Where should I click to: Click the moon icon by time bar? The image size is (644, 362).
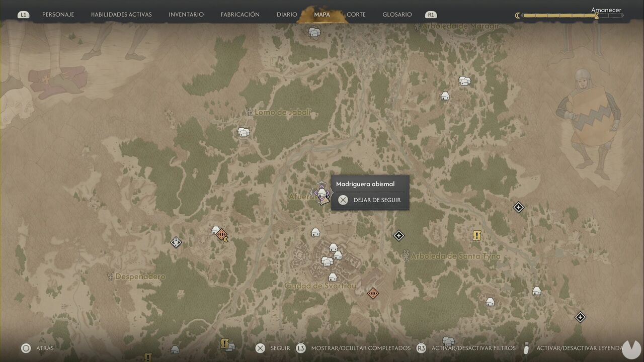pos(518,16)
